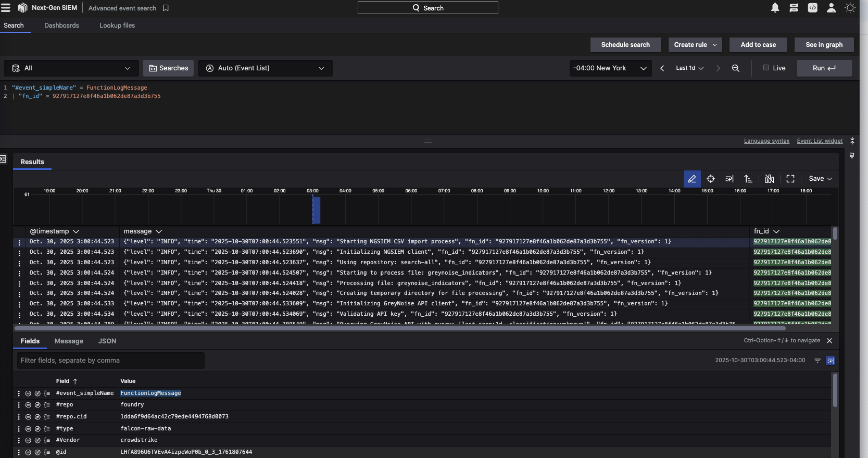868x458 pixels.
Task: Toggle word wrap icon in results toolbar
Action: click(x=729, y=179)
